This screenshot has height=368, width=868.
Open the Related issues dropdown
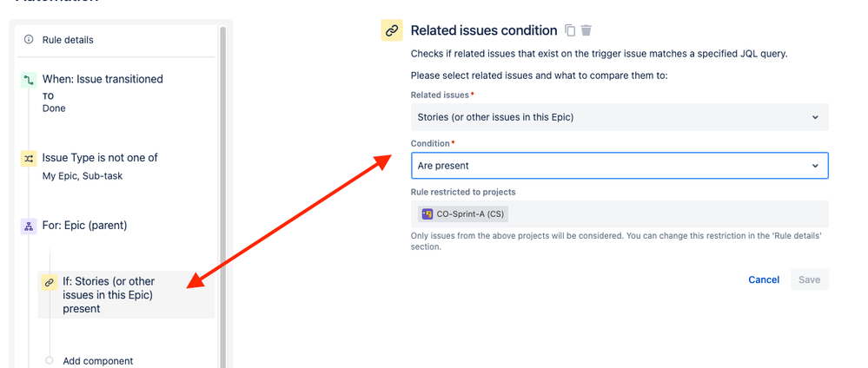click(x=620, y=117)
